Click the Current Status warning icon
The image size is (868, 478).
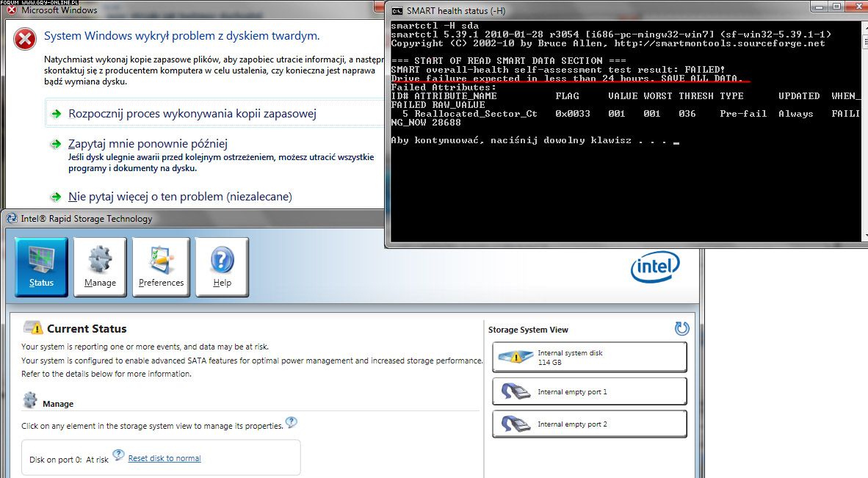[x=32, y=327]
